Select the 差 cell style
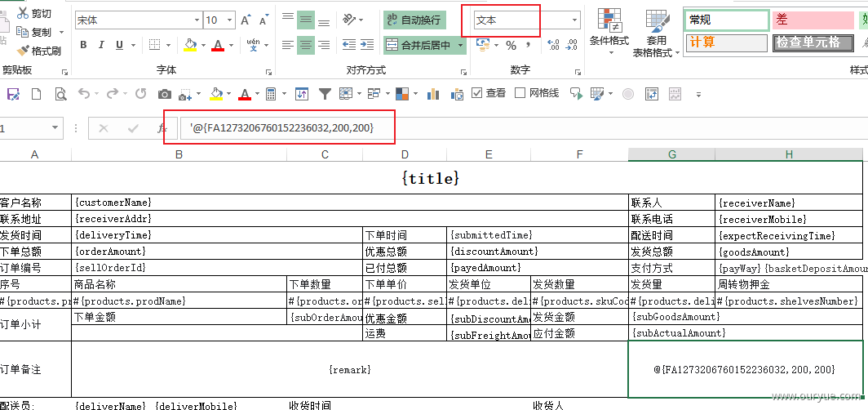Image resolution: width=868 pixels, height=410 pixels. point(813,20)
